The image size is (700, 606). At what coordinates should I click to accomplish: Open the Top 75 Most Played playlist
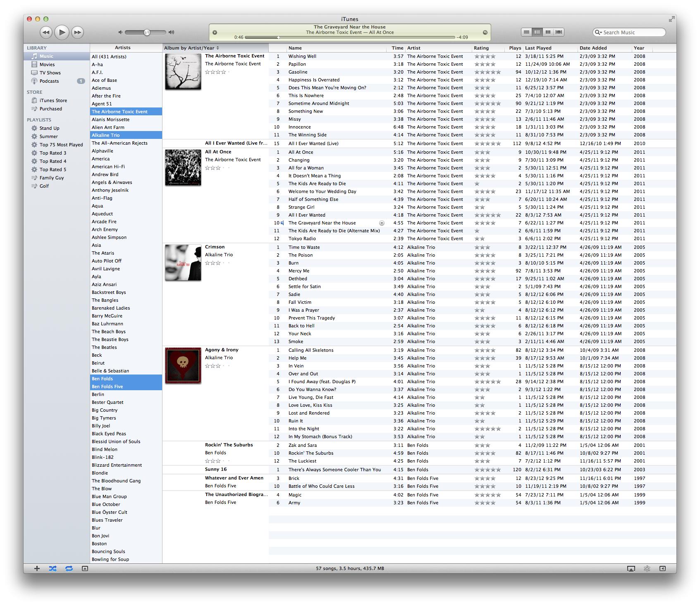click(x=57, y=145)
